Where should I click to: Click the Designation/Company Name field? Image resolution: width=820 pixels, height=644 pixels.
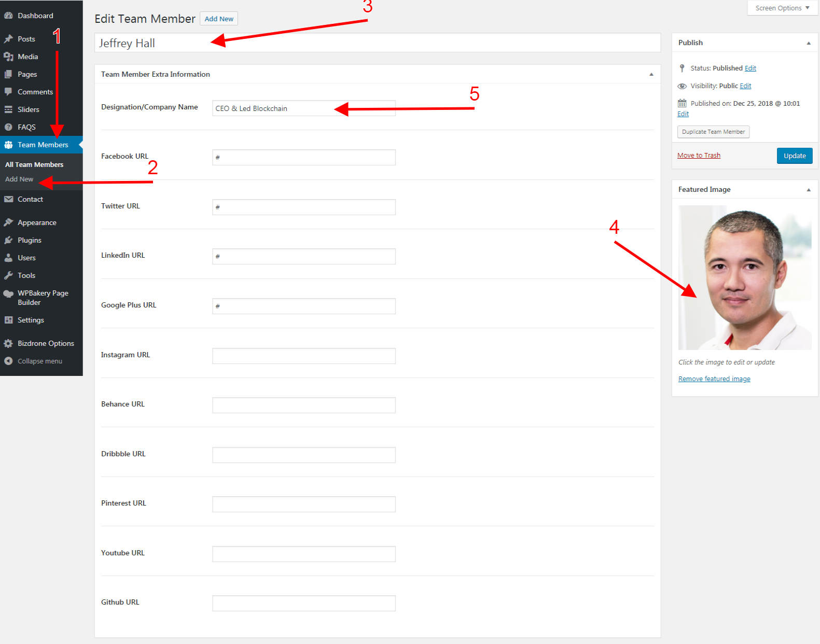304,108
